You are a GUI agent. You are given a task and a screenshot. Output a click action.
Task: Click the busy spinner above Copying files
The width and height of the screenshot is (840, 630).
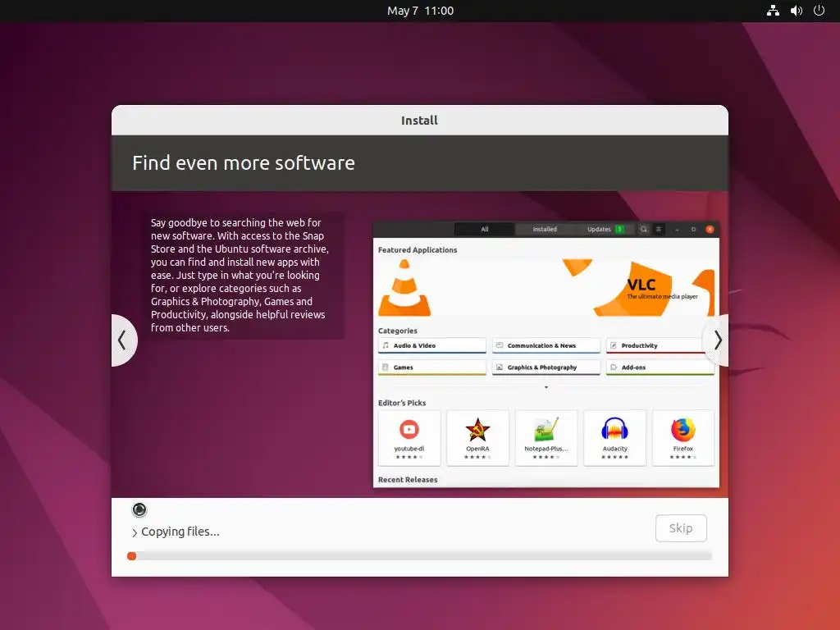[139, 509]
